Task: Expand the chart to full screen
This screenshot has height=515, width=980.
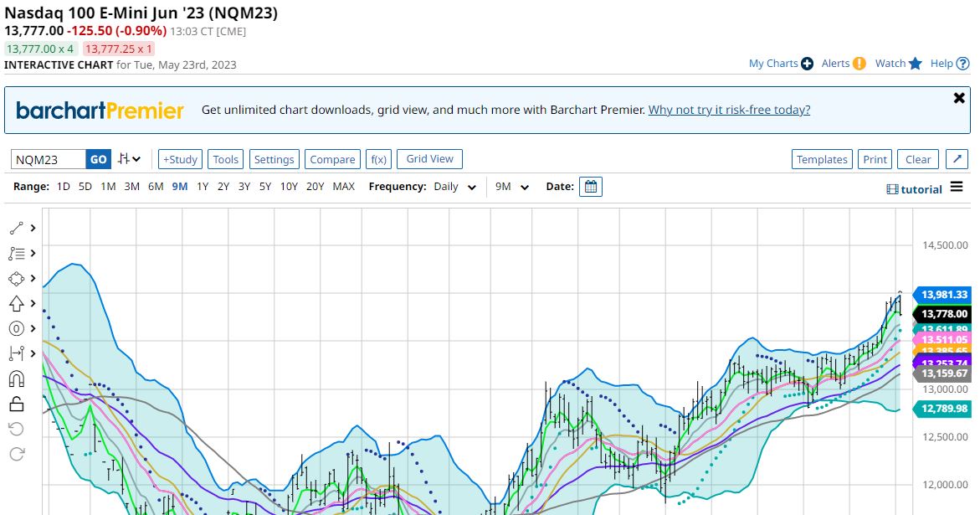Action: [x=957, y=159]
